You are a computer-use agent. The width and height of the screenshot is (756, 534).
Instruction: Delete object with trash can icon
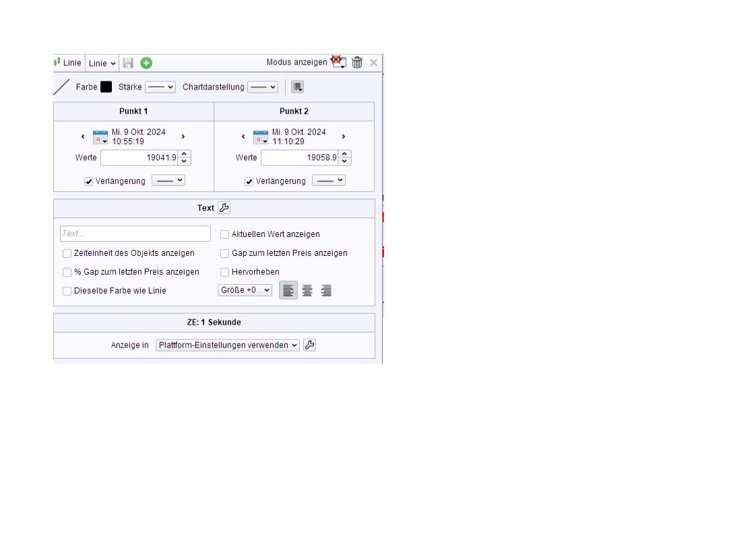(x=357, y=62)
